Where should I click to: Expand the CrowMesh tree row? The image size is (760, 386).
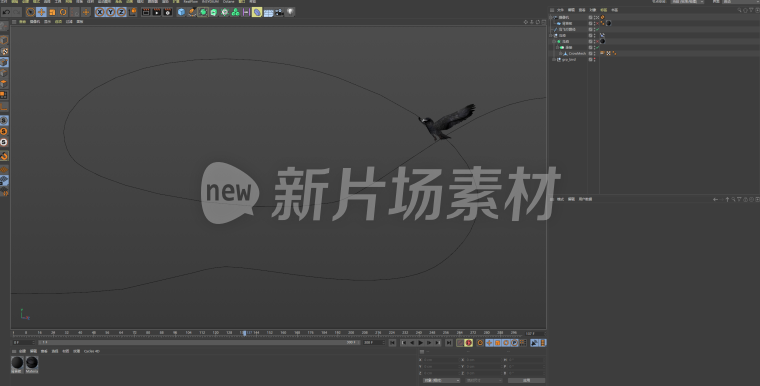point(560,53)
